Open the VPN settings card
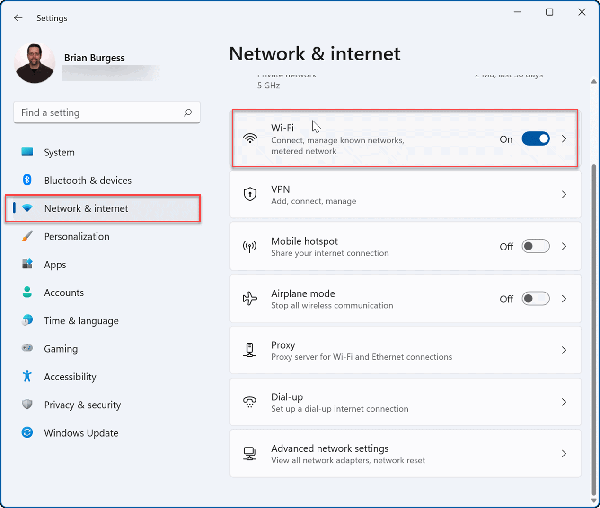This screenshot has width=600, height=508. 405,194
